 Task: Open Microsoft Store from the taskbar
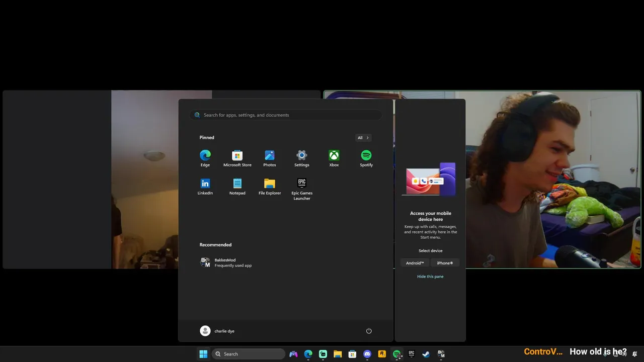(x=352, y=354)
